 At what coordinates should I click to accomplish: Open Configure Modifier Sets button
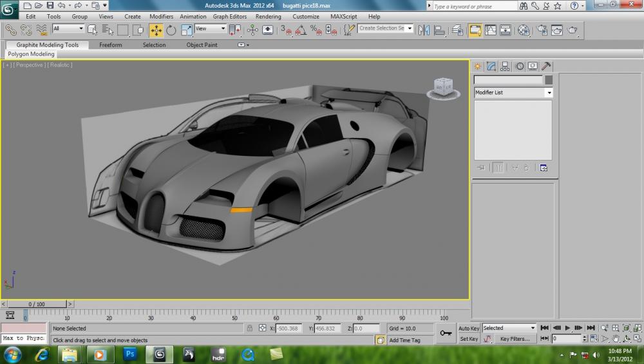point(544,168)
